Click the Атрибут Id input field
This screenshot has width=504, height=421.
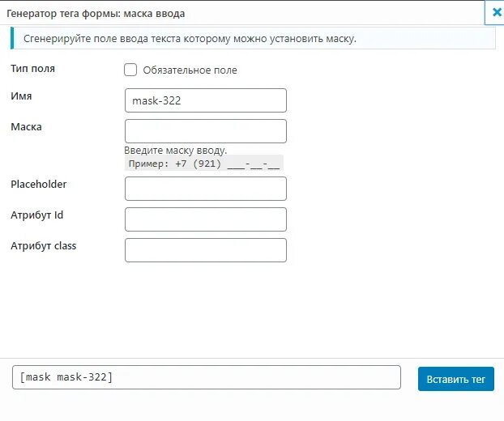coord(205,219)
